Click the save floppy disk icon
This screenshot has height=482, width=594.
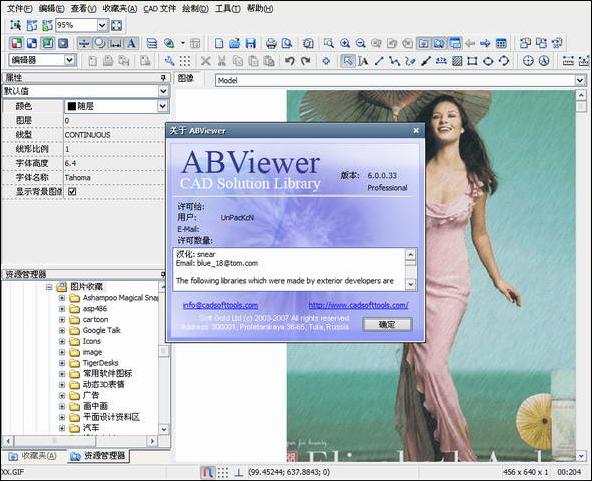(250, 43)
